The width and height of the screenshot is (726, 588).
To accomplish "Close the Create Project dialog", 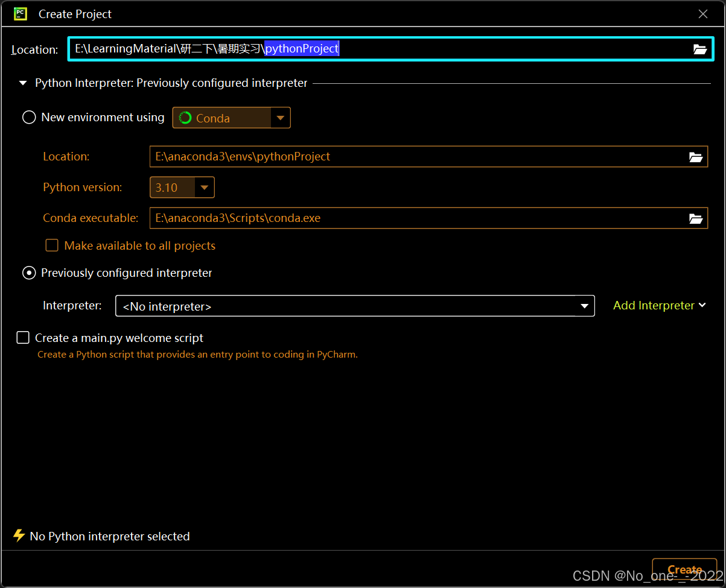I will point(703,14).
